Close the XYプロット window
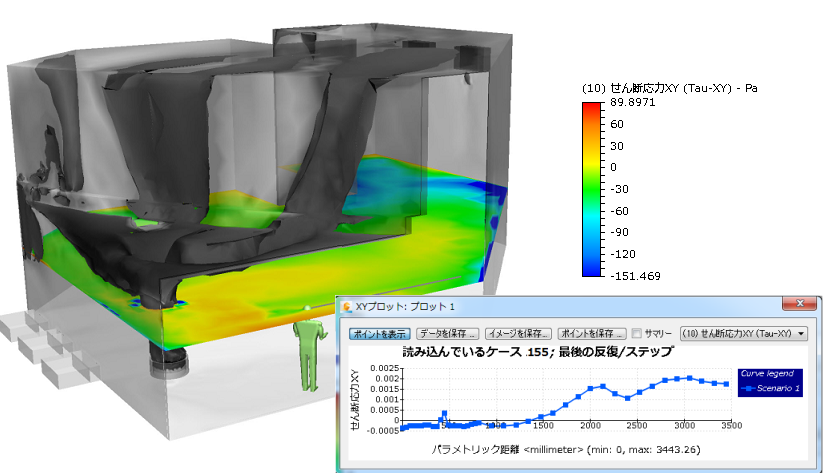Viewport: 824px width, 474px height. pos(800,303)
